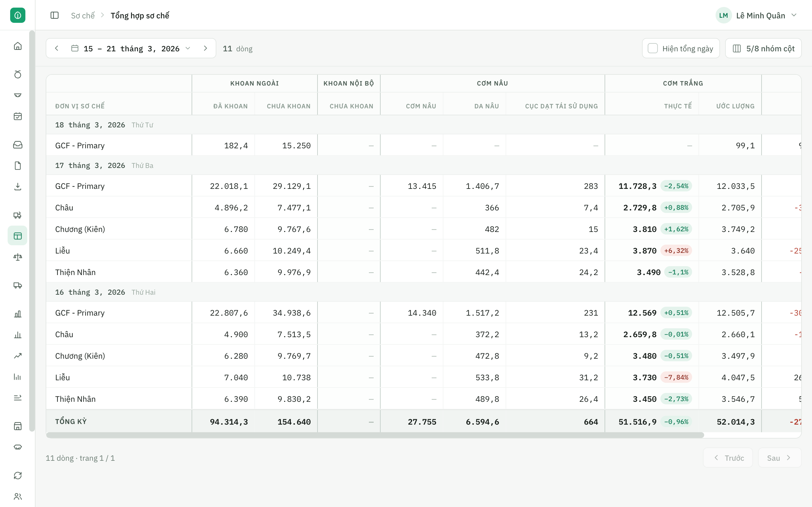This screenshot has width=812, height=507.
Task: Go to the next week arrow
Action: 205,48
